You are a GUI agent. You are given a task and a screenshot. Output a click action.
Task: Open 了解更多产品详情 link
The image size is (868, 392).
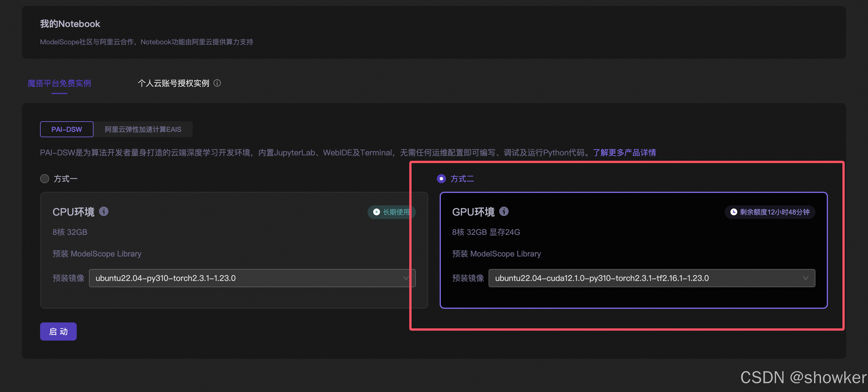tap(624, 153)
